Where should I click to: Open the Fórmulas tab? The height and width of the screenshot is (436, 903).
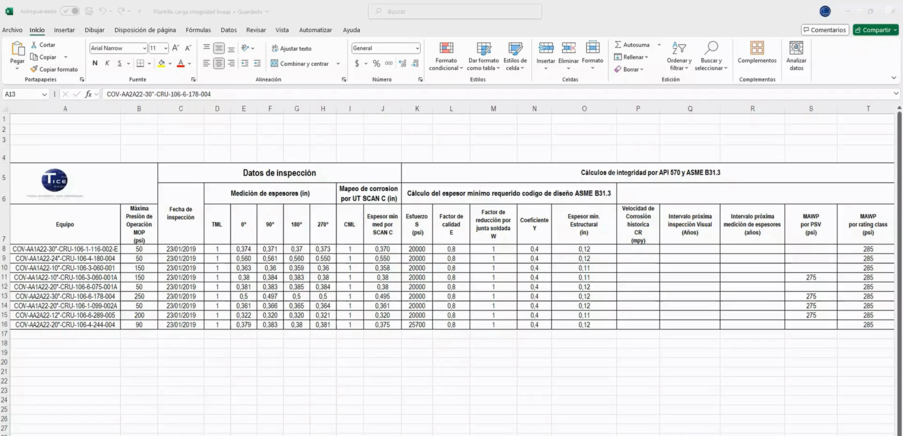coord(198,30)
